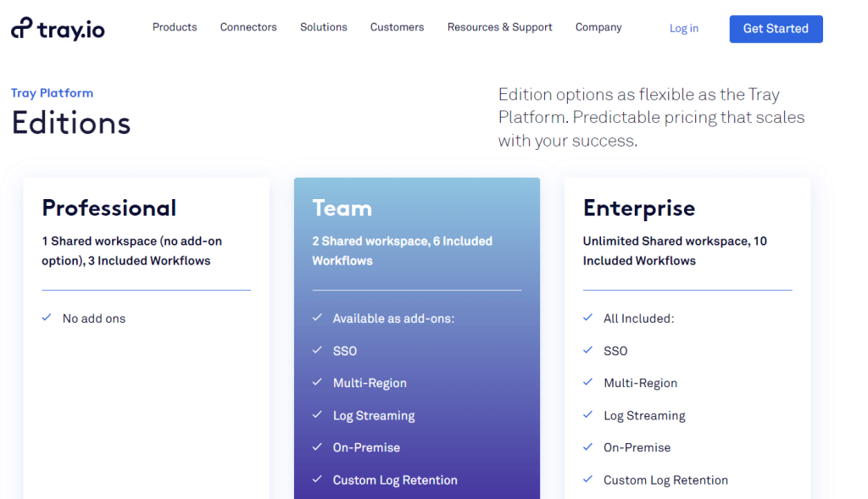Click Custom Log Retention in Team card
Image resolution: width=868 pixels, height=499 pixels.
pyautogui.click(x=395, y=480)
